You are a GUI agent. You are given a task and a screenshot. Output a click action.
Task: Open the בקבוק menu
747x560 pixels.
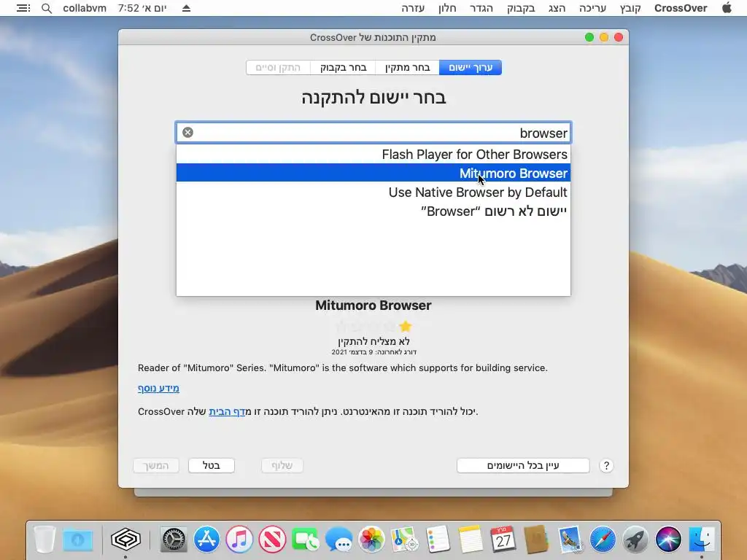pos(521,8)
